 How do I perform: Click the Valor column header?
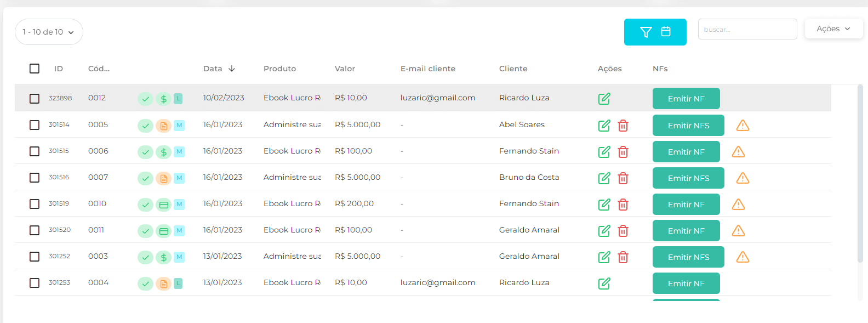coord(345,69)
